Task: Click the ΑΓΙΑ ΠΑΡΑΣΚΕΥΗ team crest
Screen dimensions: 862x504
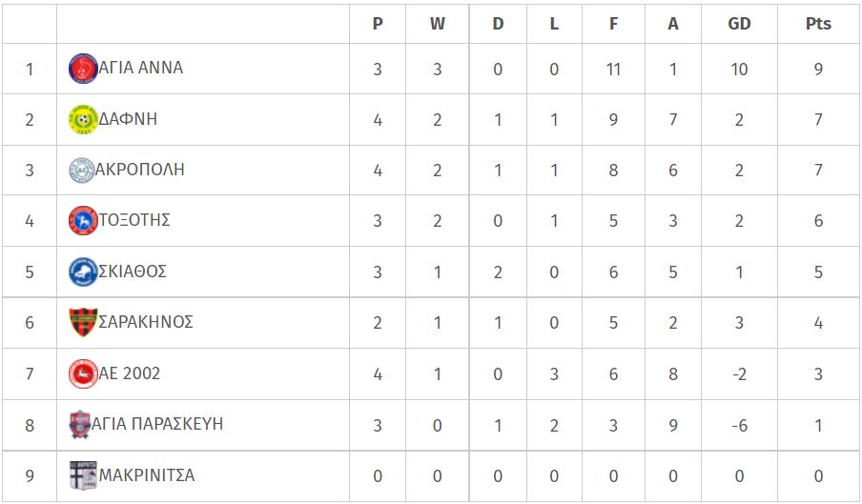Action: click(80, 424)
